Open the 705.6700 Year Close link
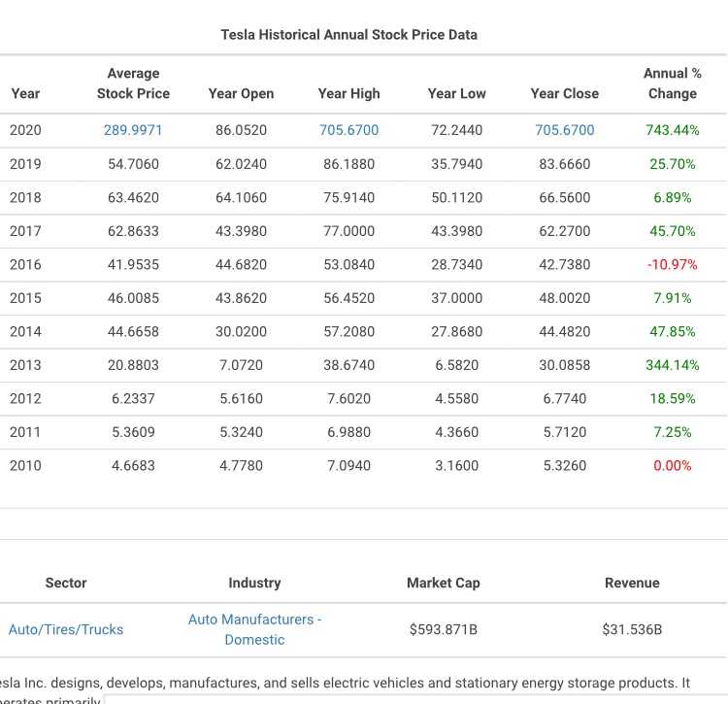728x704 pixels. click(565, 130)
